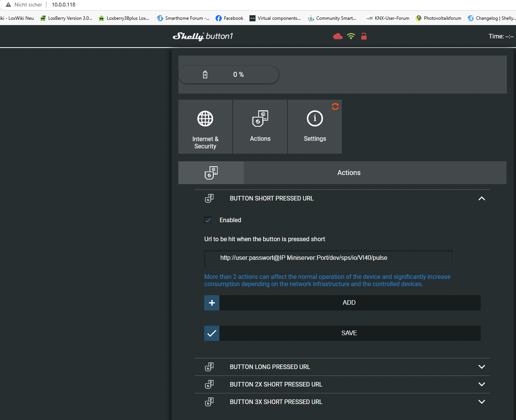Disable the Enabled checkbox
The height and width of the screenshot is (420, 516).
pos(208,220)
